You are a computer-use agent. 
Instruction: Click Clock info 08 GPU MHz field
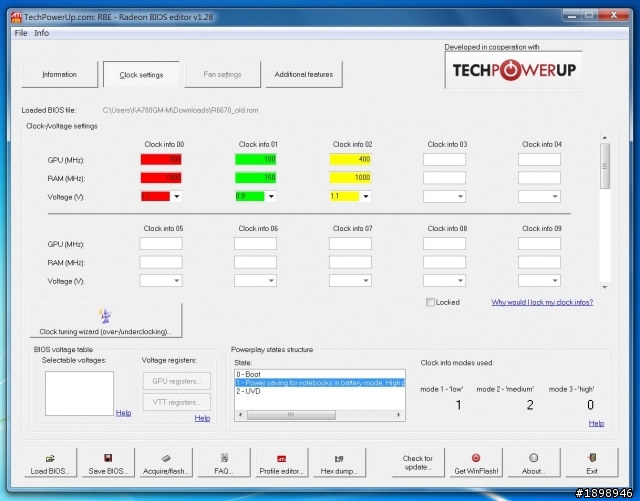(x=444, y=244)
